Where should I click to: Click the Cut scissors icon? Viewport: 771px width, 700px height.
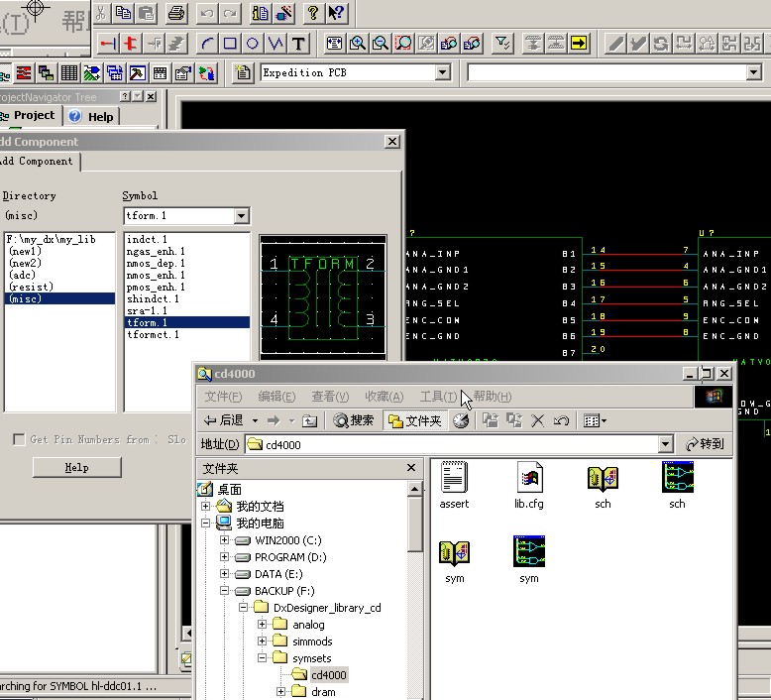tap(102, 13)
